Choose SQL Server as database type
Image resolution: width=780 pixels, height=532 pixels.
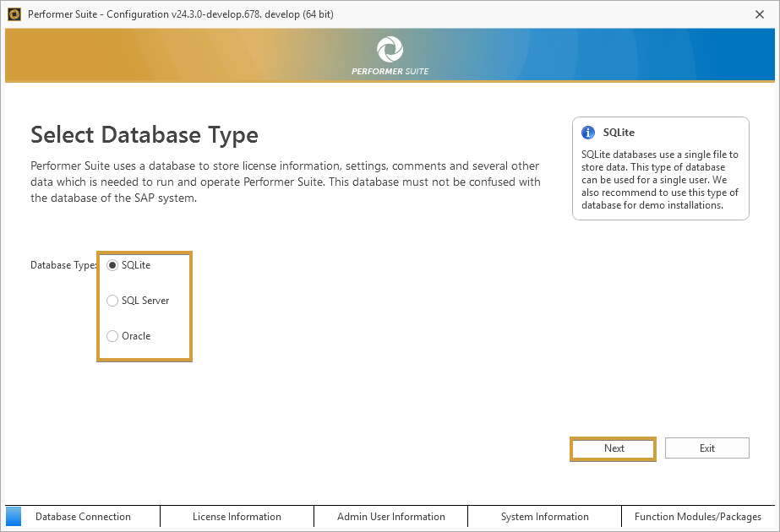[x=112, y=301]
